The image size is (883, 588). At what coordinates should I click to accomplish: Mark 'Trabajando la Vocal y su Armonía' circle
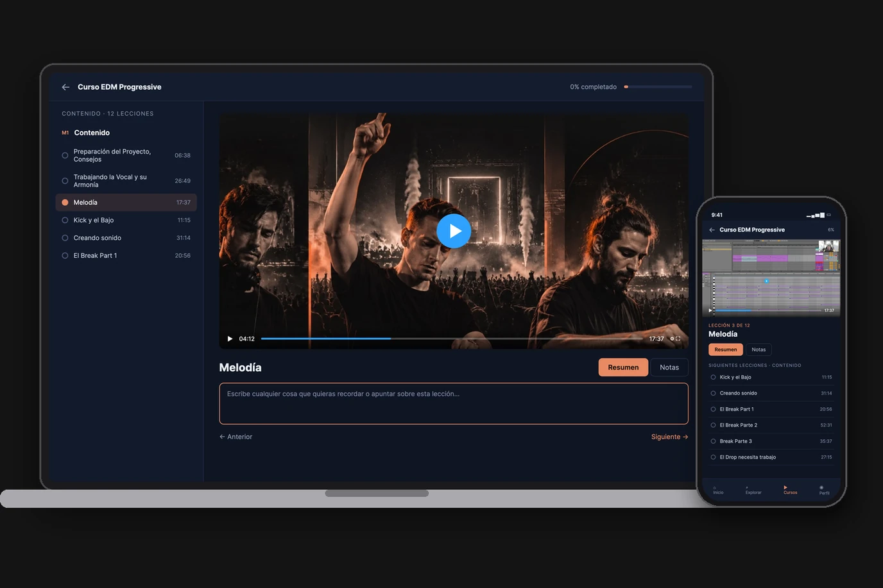65,181
